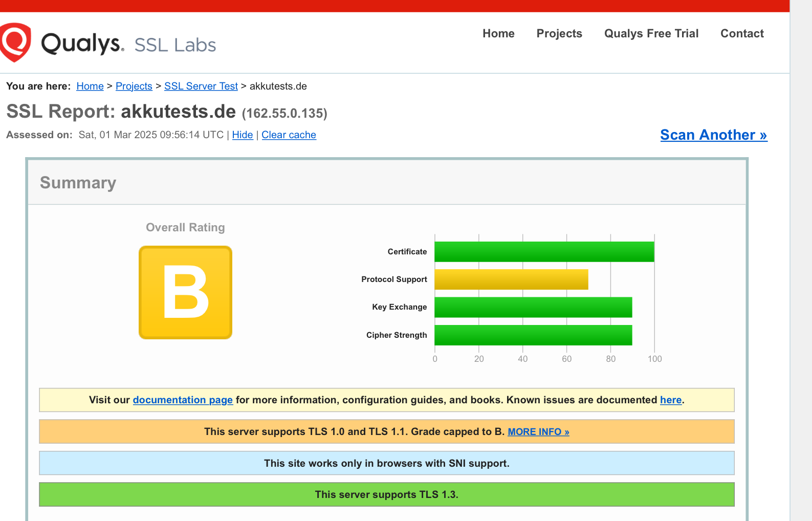Click the assessment timestamp 'Sat, 01 Mar 2025 09:56:14 UTC'

151,135
